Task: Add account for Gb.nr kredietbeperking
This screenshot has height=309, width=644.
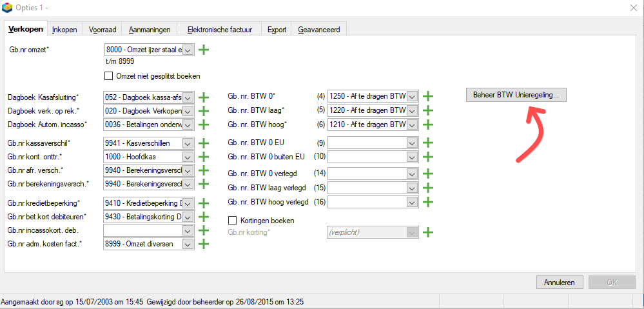Action: coord(204,203)
